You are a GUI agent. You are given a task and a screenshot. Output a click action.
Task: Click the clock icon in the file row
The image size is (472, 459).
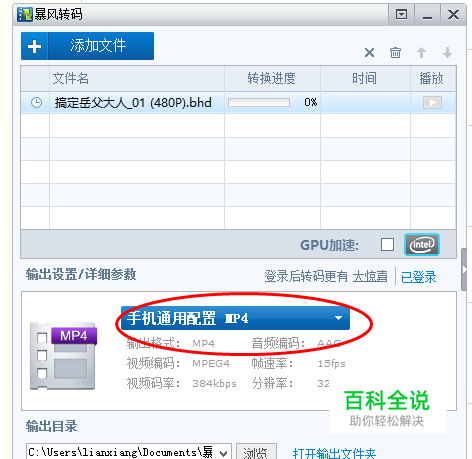(36, 102)
